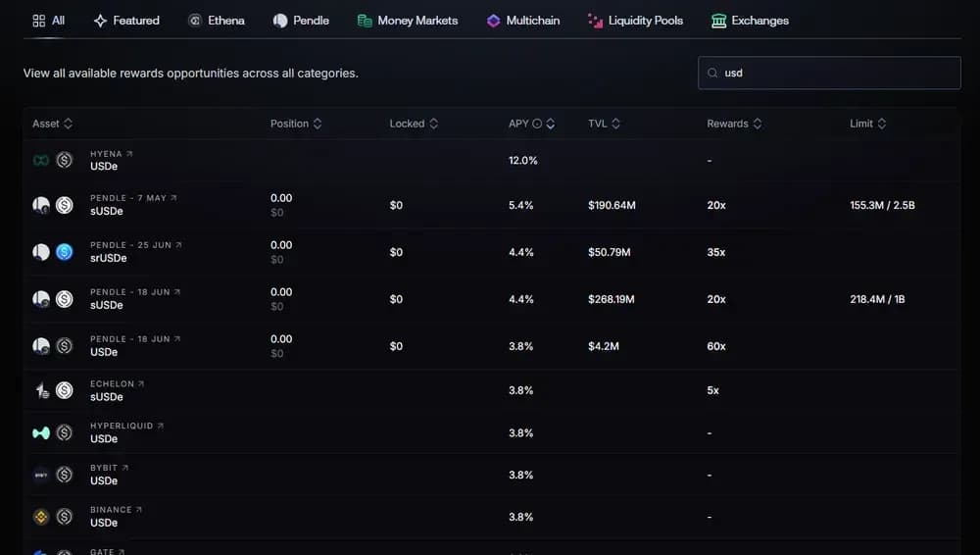Click the Bybit logo icon

(x=41, y=475)
